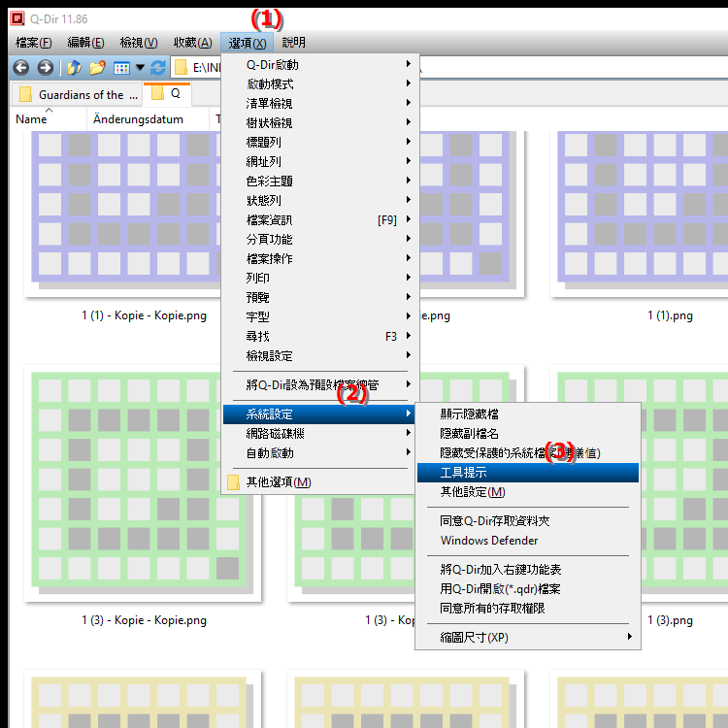Choose 其他選項(M) entry

coord(320,482)
